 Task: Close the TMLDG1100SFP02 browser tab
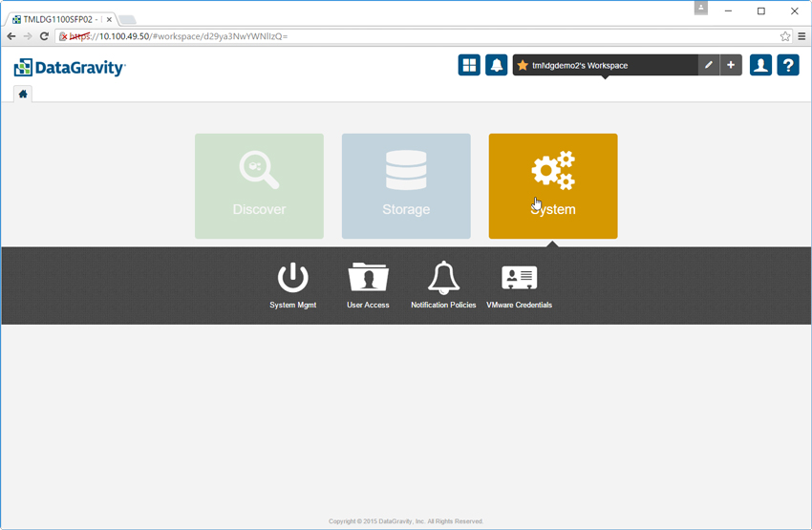(x=109, y=20)
